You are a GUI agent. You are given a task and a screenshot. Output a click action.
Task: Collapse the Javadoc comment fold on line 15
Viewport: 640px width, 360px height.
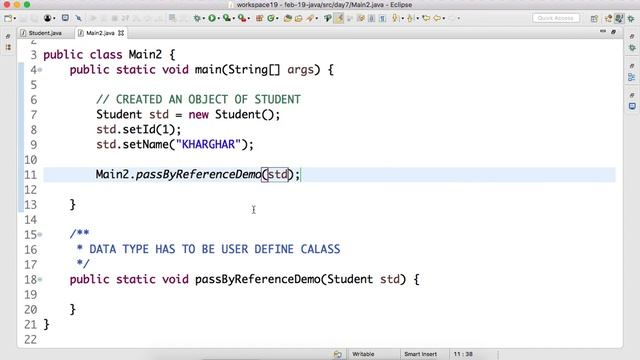(40, 235)
